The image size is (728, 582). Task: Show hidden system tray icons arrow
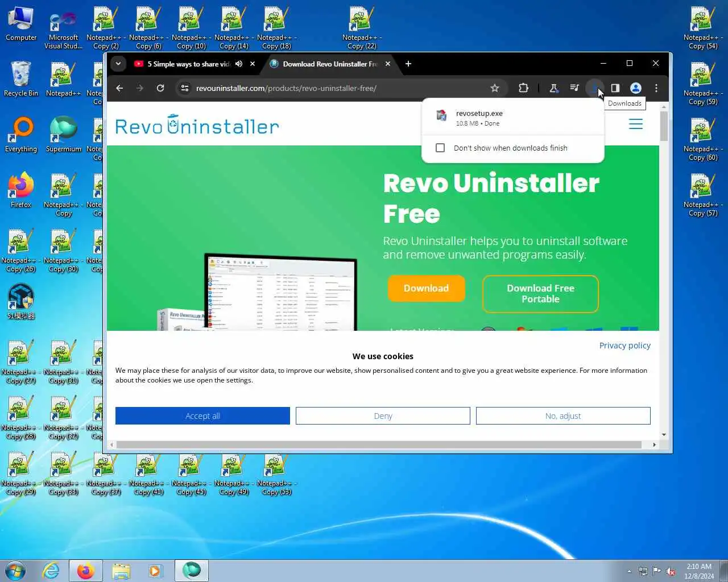point(629,571)
